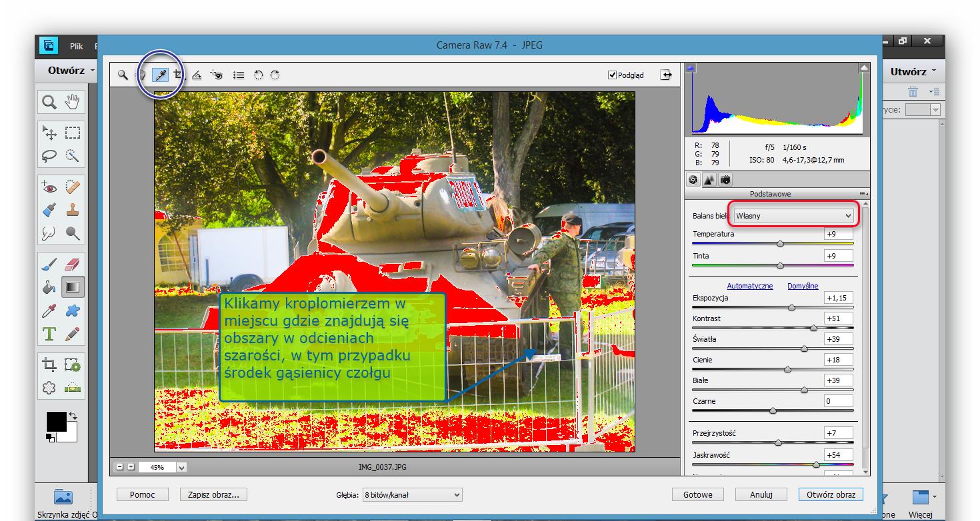Select the Crop tool in Camera Raw
Screen dimensions: 980x521
click(x=178, y=75)
